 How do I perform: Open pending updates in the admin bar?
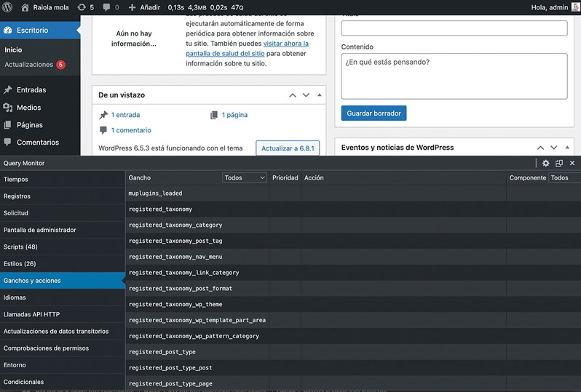[86, 7]
